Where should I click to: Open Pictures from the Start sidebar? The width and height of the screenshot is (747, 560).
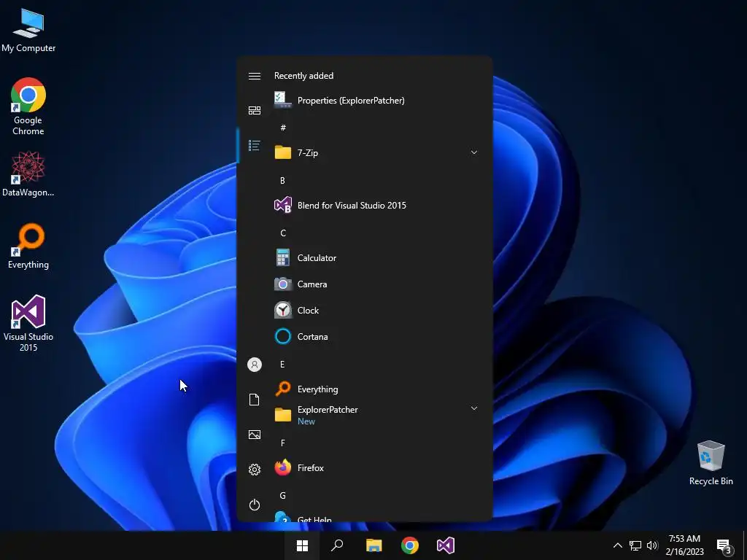coord(255,435)
